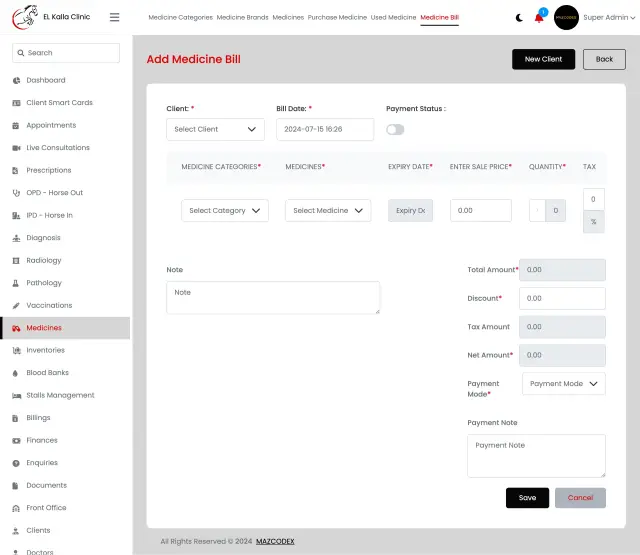Toggle the Payment Status switch
Viewport: 640px width, 555px height.
tap(395, 129)
